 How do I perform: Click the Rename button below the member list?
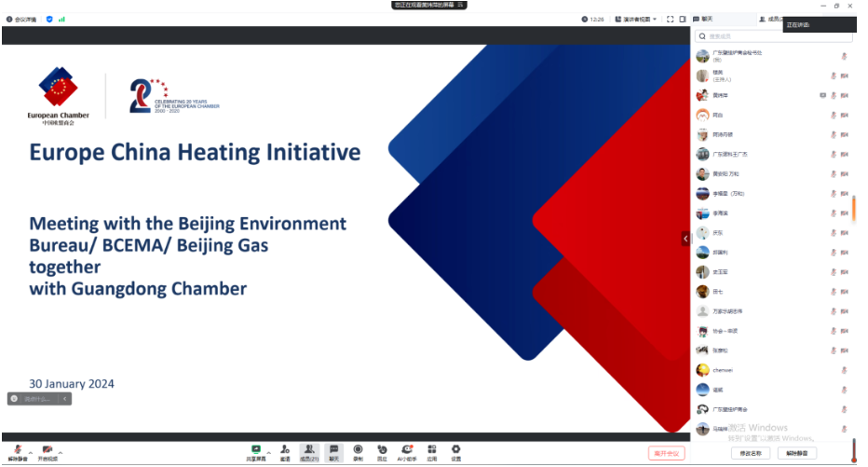750,453
